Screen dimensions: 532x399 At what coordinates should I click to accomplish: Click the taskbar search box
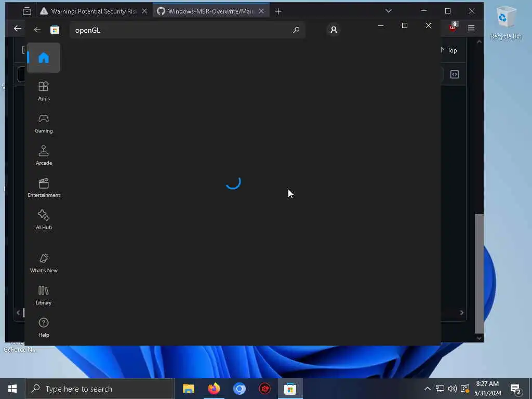coord(100,389)
